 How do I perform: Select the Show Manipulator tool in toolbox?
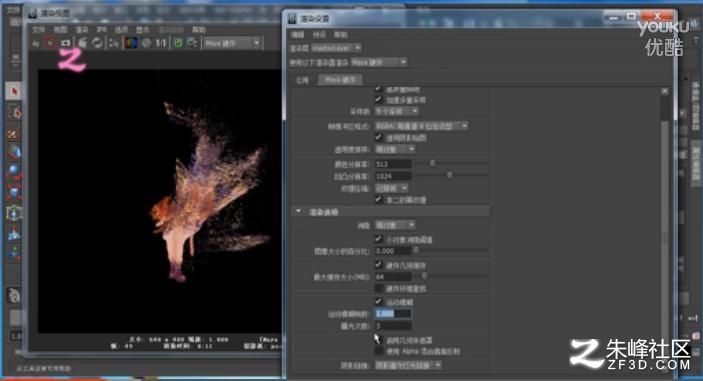click(x=14, y=253)
